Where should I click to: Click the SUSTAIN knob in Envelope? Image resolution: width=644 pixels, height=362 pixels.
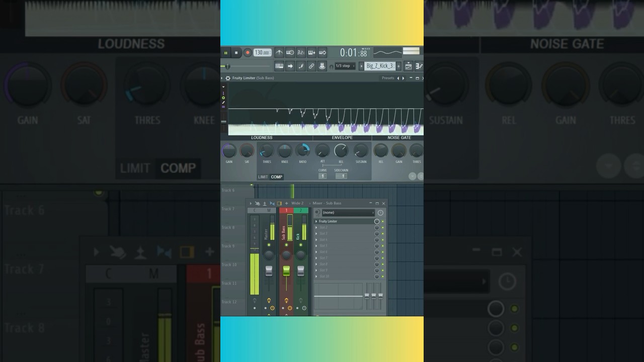click(x=361, y=150)
